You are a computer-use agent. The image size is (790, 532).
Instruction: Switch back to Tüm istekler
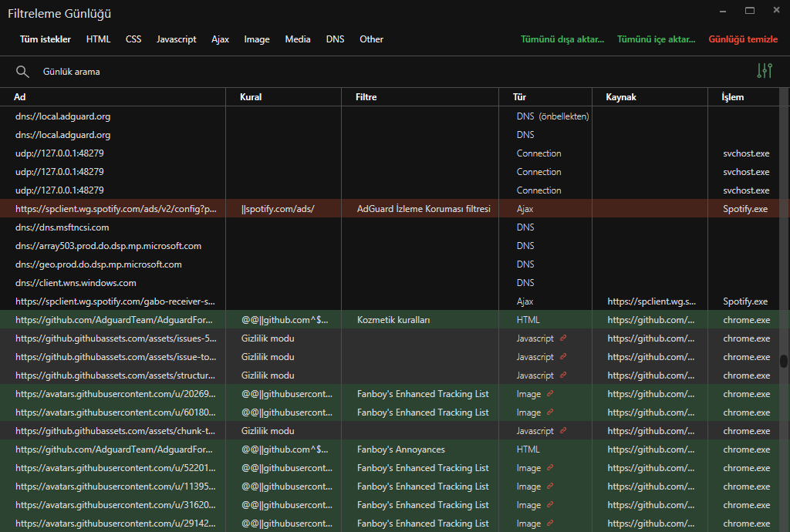pos(45,39)
